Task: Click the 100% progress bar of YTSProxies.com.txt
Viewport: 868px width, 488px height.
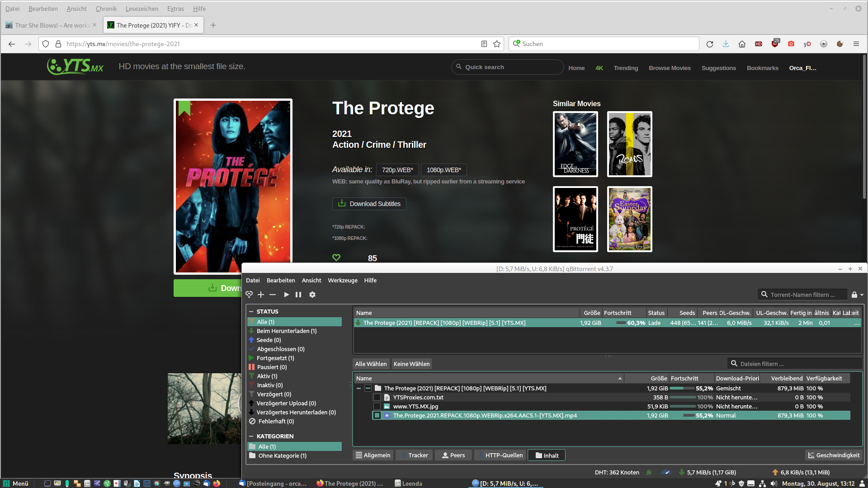Action: [x=692, y=397]
